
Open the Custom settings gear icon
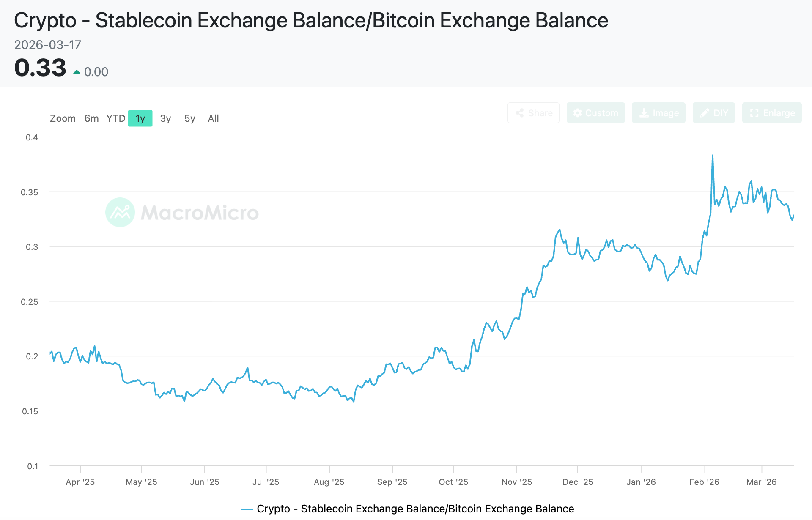pos(577,113)
